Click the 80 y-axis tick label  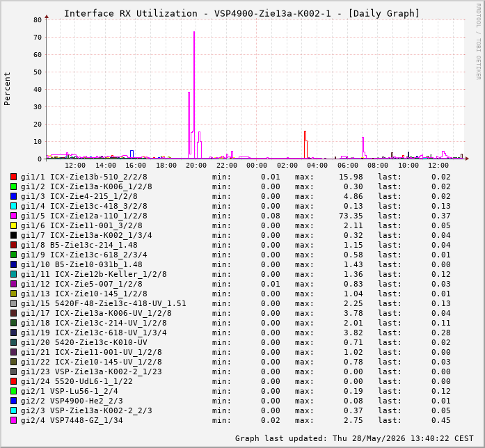38,20
